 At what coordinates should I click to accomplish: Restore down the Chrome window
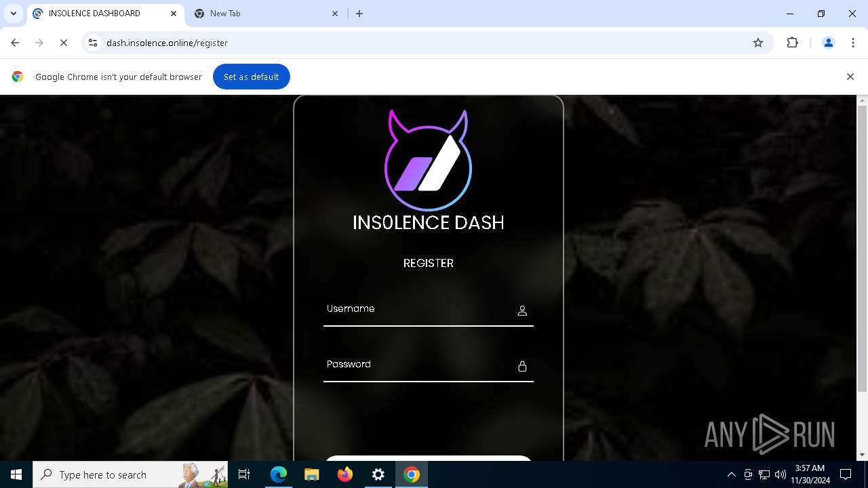pyautogui.click(x=821, y=14)
